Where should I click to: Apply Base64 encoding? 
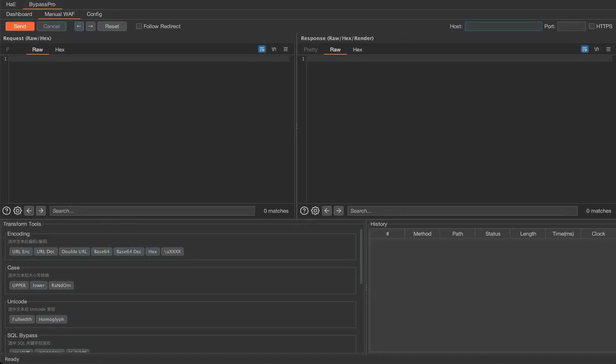point(102,252)
